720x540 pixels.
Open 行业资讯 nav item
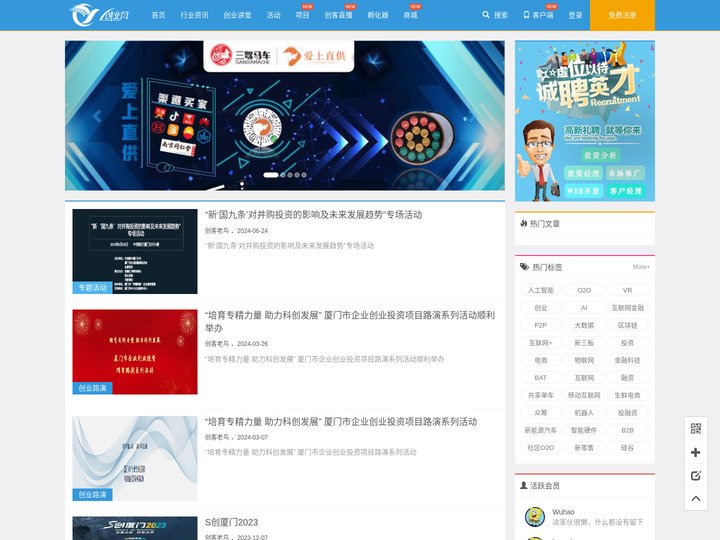tap(194, 15)
